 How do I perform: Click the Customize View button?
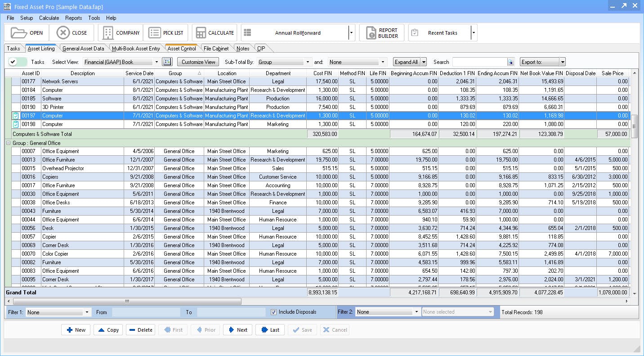[198, 62]
